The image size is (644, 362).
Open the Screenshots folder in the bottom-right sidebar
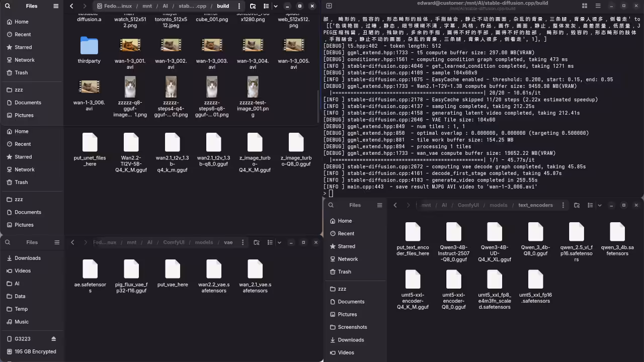click(352, 327)
